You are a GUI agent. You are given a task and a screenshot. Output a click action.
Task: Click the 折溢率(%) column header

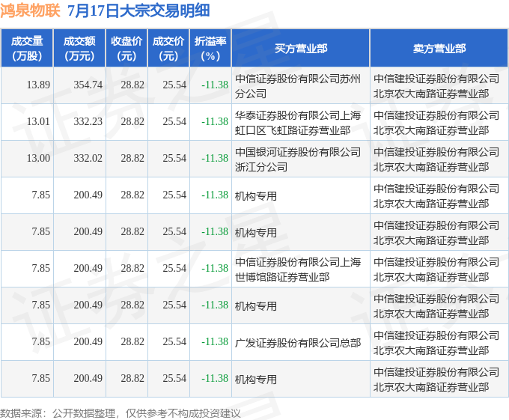(x=210, y=49)
